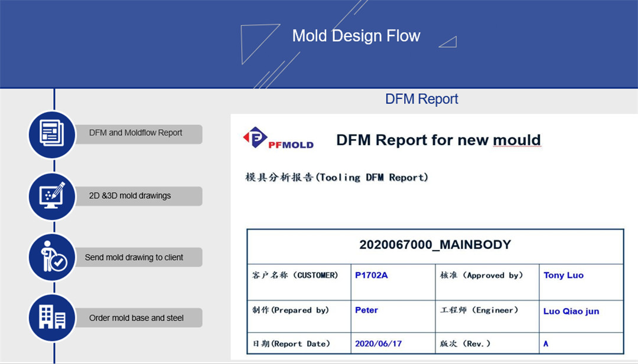Select Send mold drawing to client step
The height and width of the screenshot is (364, 638).
point(139,257)
